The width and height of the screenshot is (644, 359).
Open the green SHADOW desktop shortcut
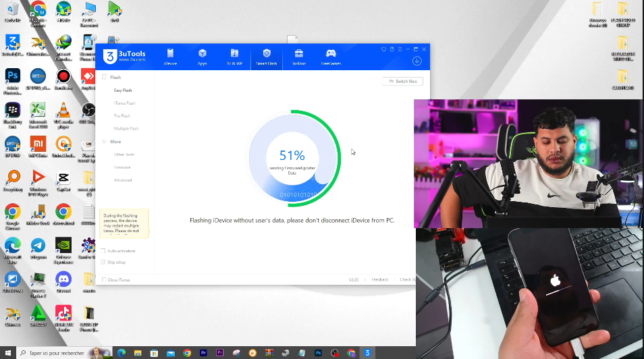pos(38,316)
